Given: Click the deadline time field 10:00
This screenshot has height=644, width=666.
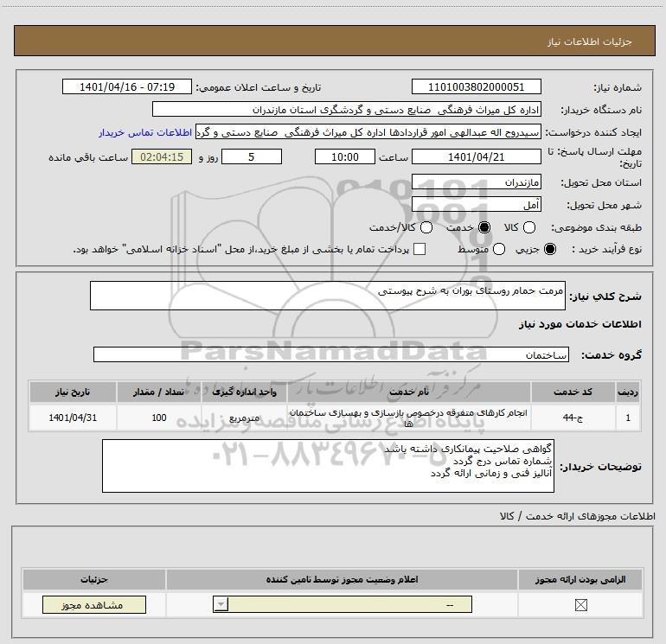Looking at the screenshot, I should pyautogui.click(x=345, y=156).
